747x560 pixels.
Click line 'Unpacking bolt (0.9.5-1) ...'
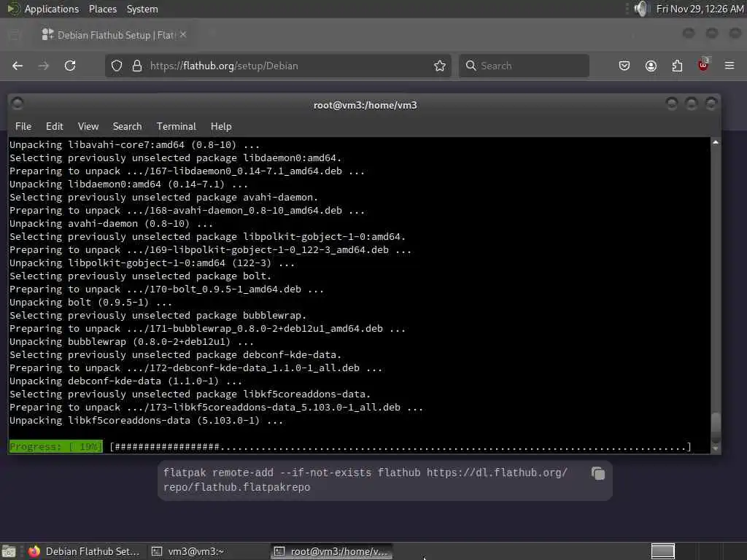point(90,303)
